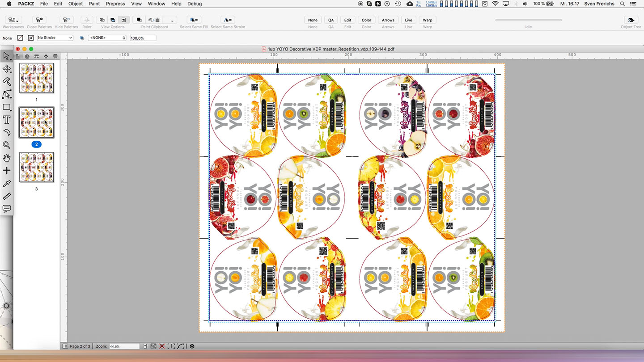Activate the Text tool
The image size is (644, 362).
(7, 120)
